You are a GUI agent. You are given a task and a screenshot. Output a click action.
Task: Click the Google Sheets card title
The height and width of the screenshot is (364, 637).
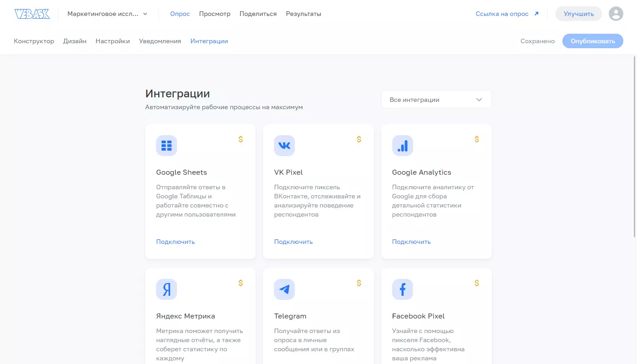click(182, 172)
